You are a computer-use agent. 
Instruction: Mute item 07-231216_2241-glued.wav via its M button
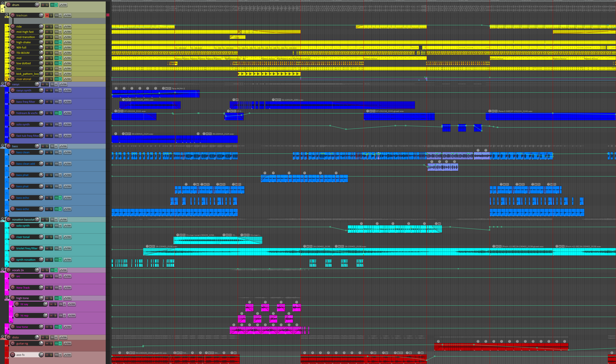pyautogui.click(x=371, y=111)
